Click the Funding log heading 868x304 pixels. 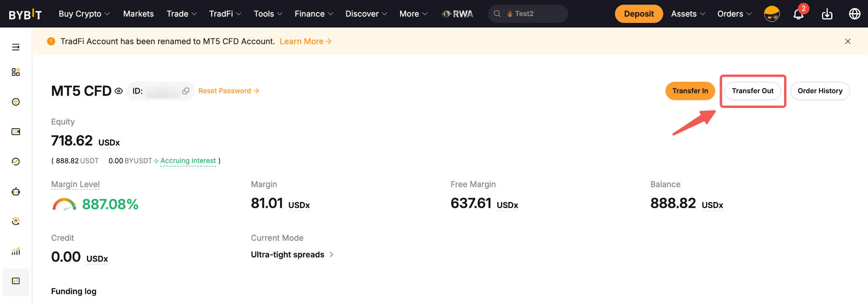coord(74,291)
